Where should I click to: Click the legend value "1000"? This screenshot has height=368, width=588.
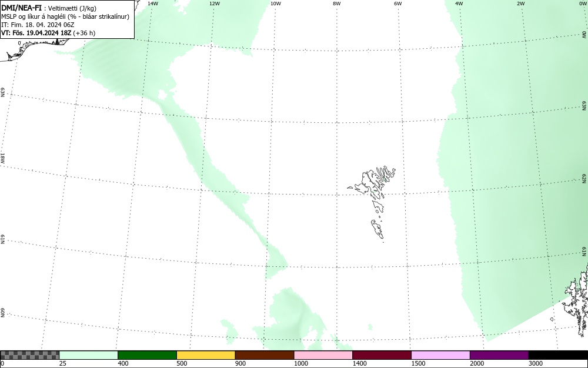[300, 363]
